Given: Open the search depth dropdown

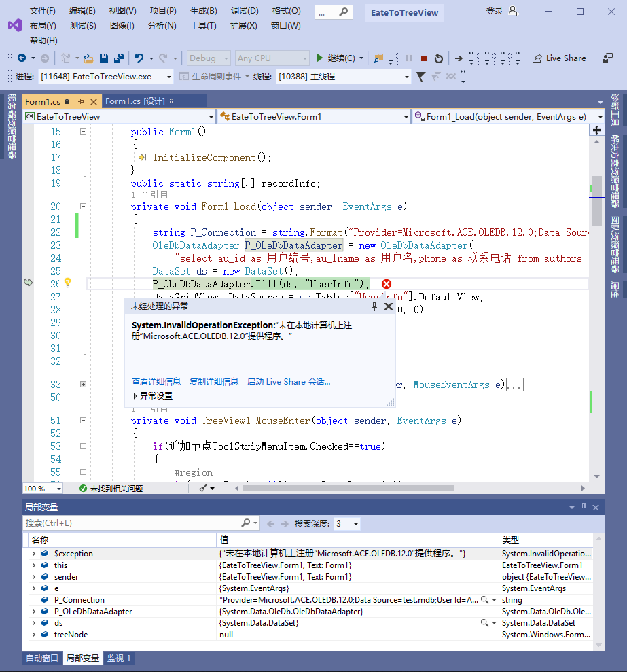Looking at the screenshot, I should [346, 524].
